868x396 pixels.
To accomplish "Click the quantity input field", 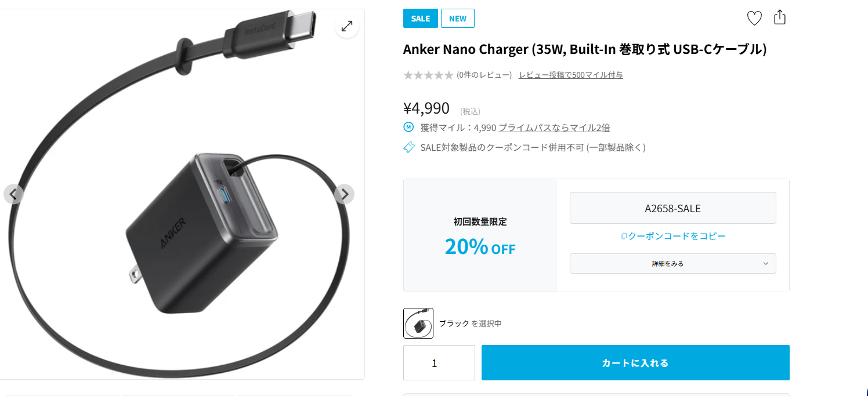I will point(439,363).
